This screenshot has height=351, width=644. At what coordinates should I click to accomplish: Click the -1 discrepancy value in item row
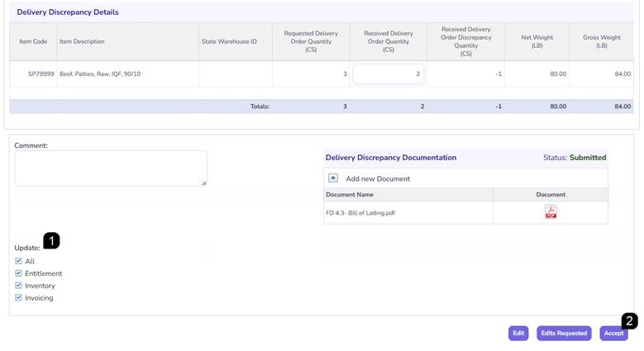(499, 74)
